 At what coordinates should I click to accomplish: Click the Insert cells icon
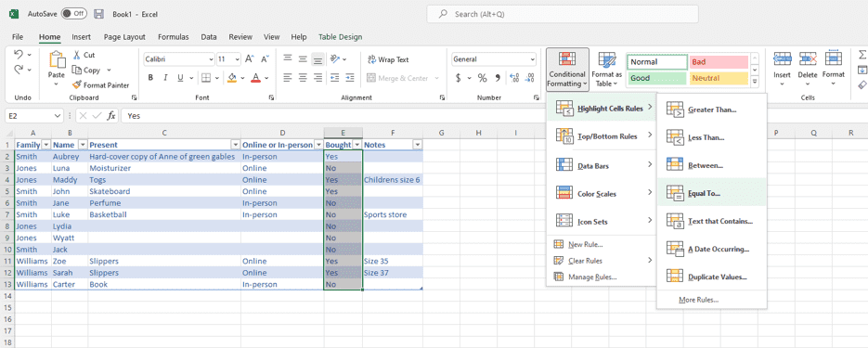[x=783, y=58]
